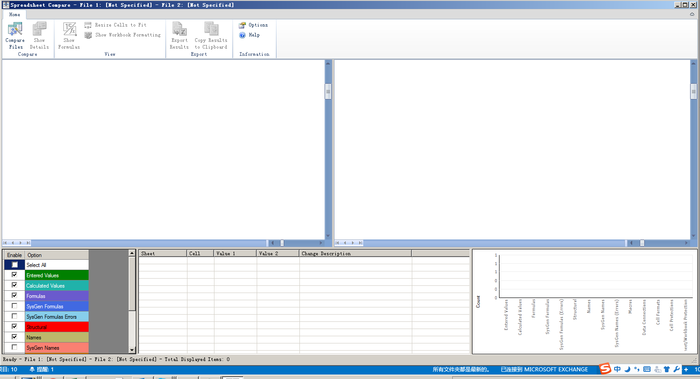Enable the SysGen Formulas checkbox
700x379 pixels.
[x=14, y=306]
